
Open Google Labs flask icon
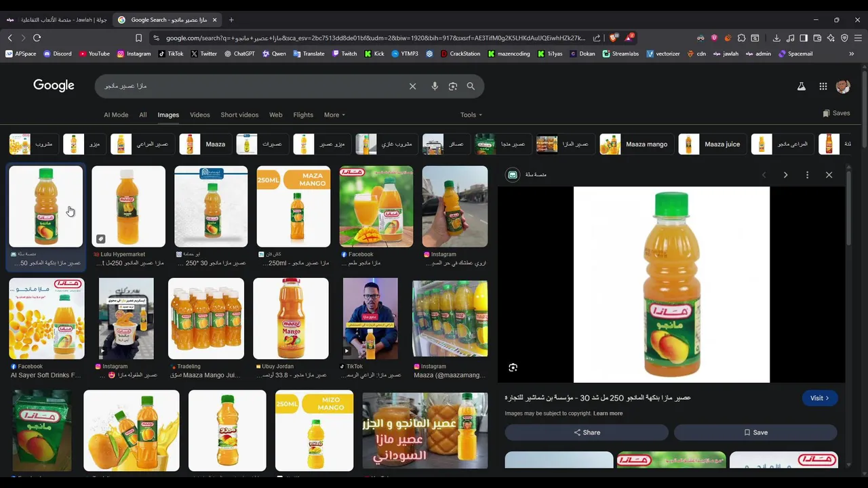click(801, 86)
